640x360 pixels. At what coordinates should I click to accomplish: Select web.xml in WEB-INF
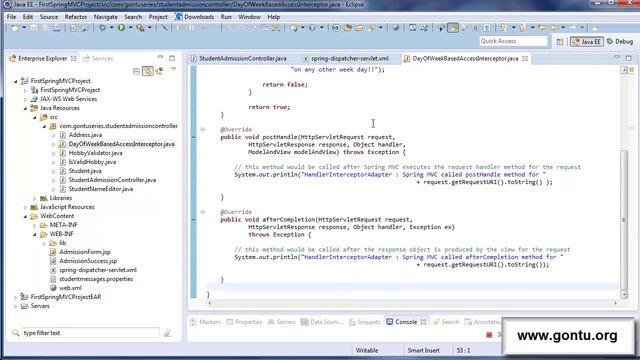tap(70, 288)
